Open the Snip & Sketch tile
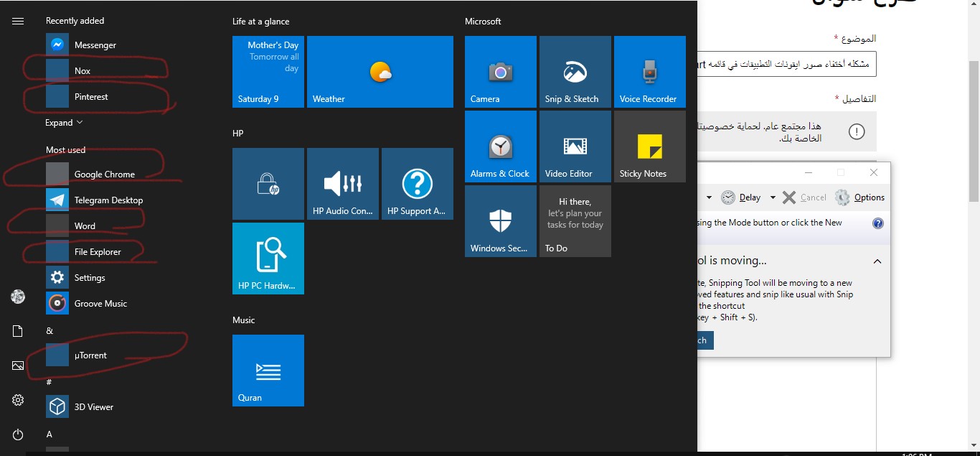 [x=575, y=72]
